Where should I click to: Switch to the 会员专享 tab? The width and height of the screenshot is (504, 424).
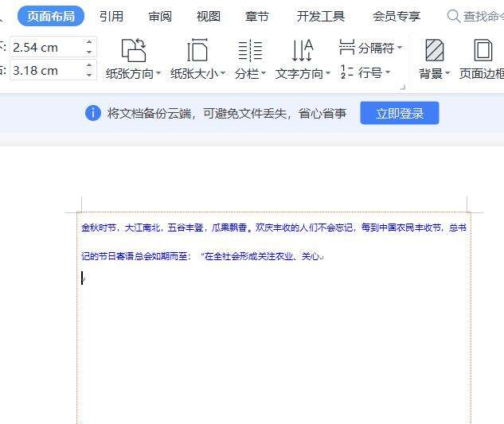(397, 16)
